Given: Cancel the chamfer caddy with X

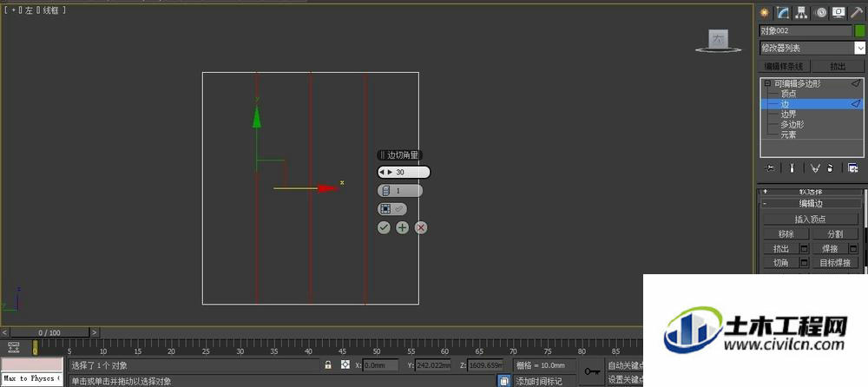Looking at the screenshot, I should tap(421, 227).
